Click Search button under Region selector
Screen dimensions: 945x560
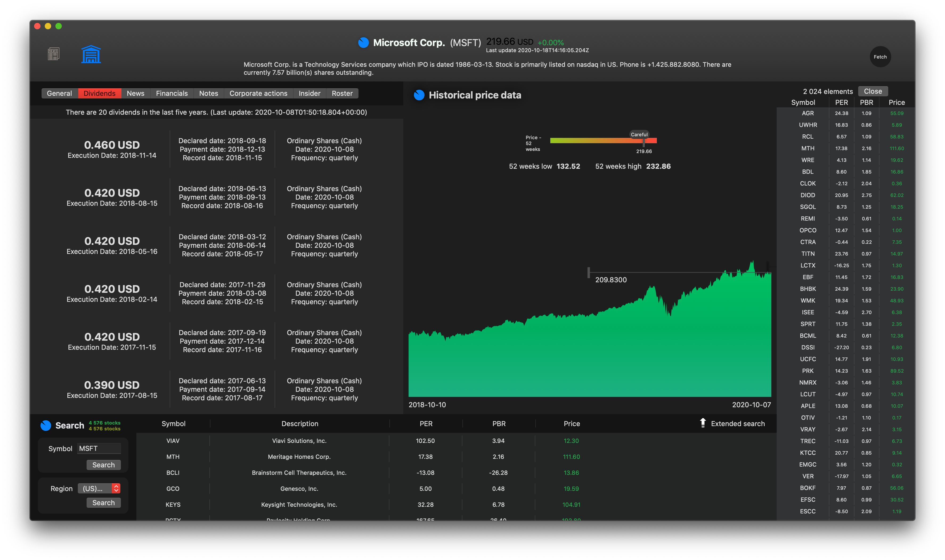(103, 503)
